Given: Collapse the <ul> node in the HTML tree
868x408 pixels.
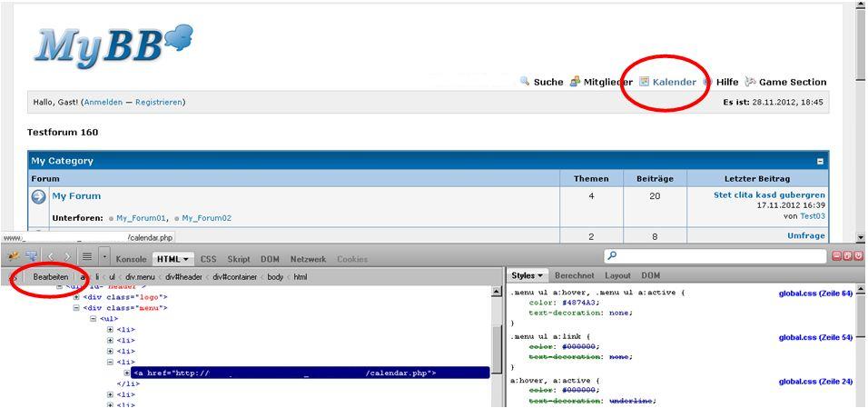Looking at the screenshot, I should (93, 319).
